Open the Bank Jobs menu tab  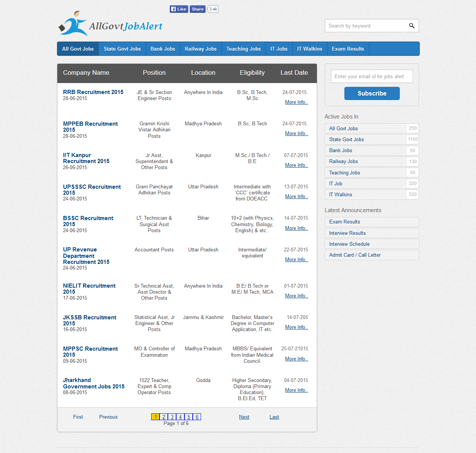[x=163, y=49]
